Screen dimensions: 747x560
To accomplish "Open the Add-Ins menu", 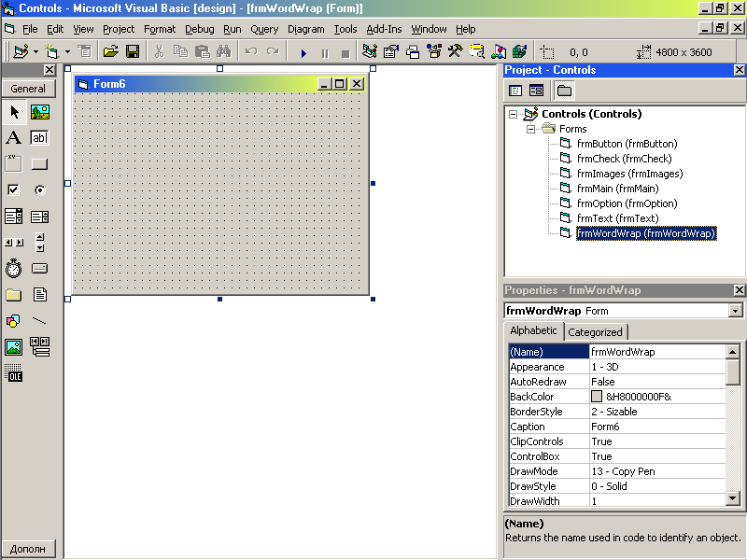I will click(x=384, y=30).
